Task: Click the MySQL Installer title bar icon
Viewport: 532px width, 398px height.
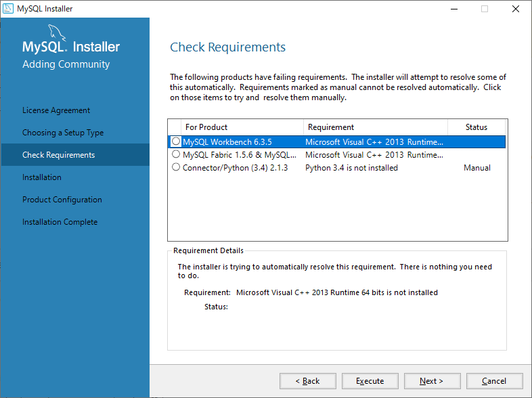Action: pyautogui.click(x=8, y=9)
